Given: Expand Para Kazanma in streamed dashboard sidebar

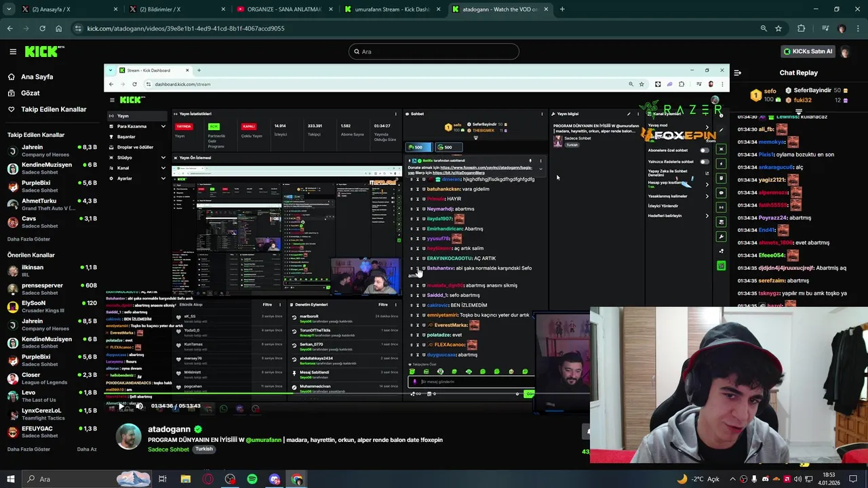Looking at the screenshot, I should coord(163,126).
